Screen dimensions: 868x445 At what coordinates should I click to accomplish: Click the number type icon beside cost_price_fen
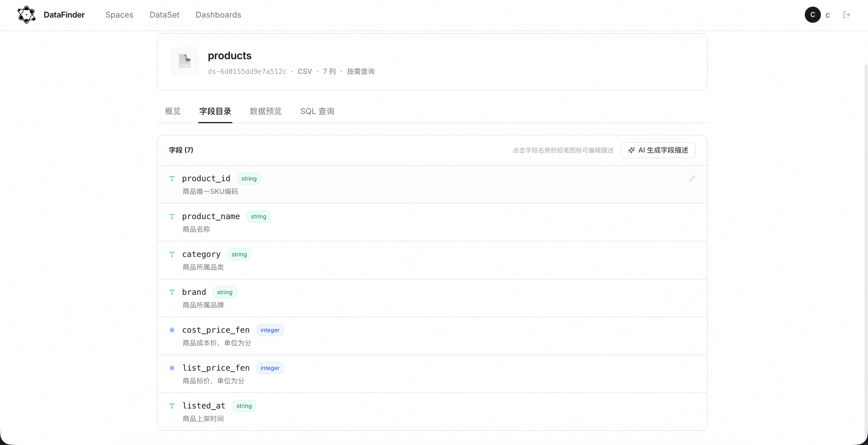pos(172,330)
